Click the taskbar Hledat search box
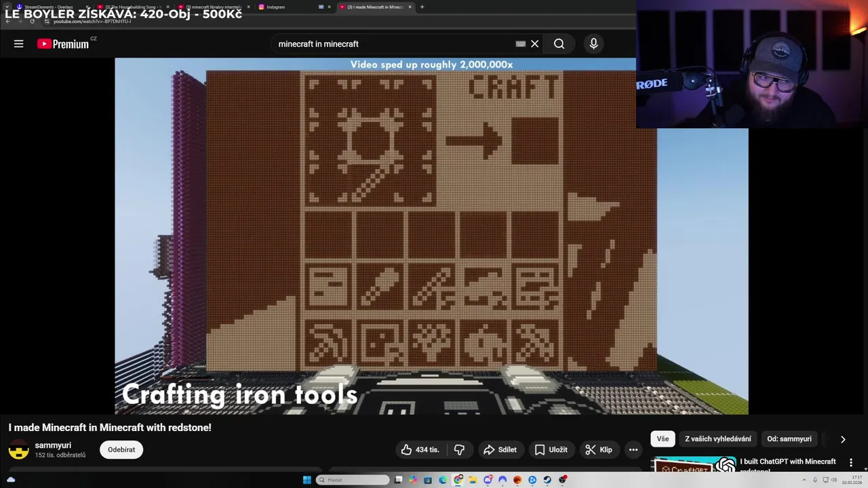The width and height of the screenshot is (868, 488). pyautogui.click(x=353, y=480)
